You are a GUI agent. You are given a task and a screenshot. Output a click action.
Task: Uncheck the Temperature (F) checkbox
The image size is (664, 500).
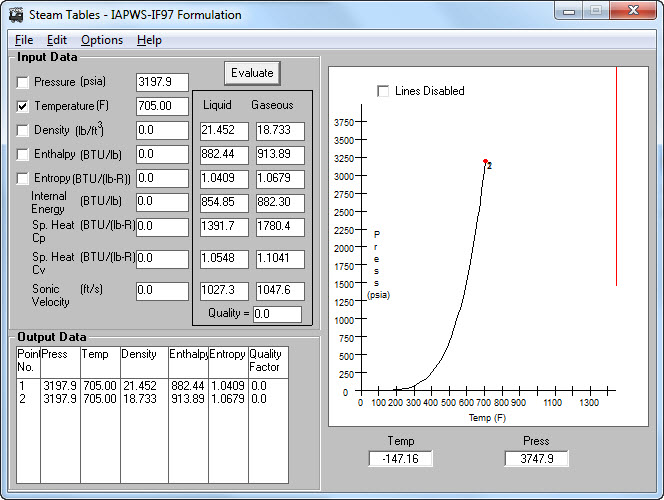[x=22, y=106]
